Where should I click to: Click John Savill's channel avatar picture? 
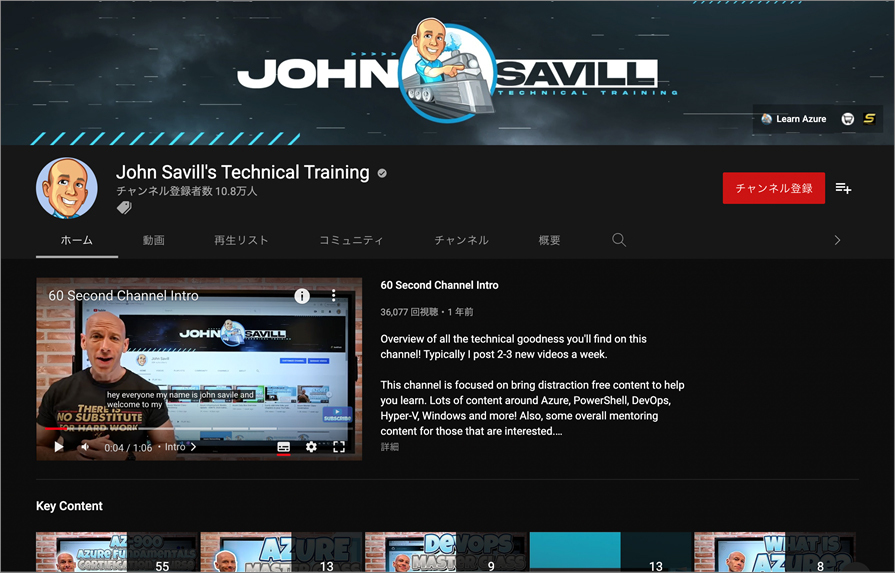[67, 188]
